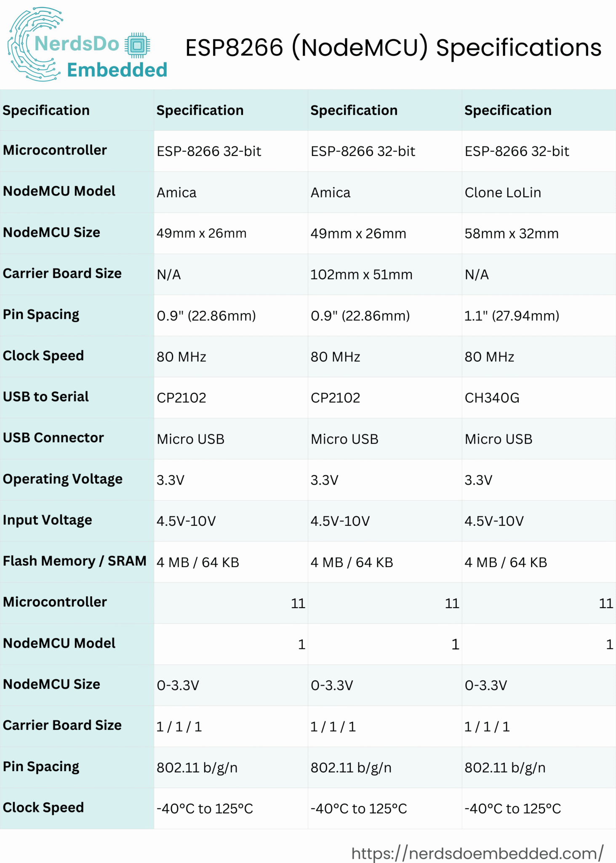This screenshot has width=616, height=863.
Task: Select the "CH340G" cell
Action: 492,398
